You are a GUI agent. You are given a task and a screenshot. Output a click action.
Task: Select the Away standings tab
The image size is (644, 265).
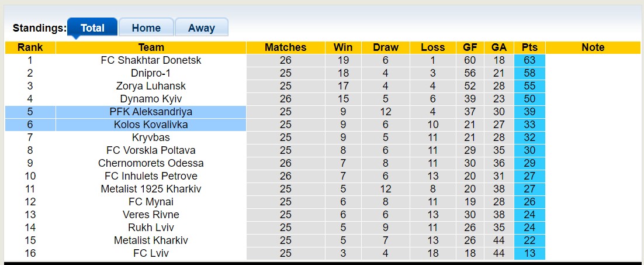pos(201,27)
